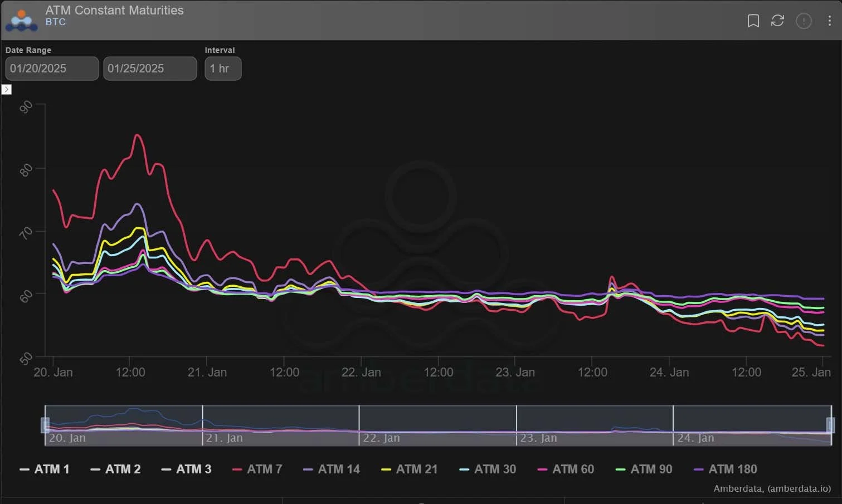Image resolution: width=842 pixels, height=504 pixels.
Task: Click the Amberdata, (amberdata.io) credit link
Action: point(772,488)
